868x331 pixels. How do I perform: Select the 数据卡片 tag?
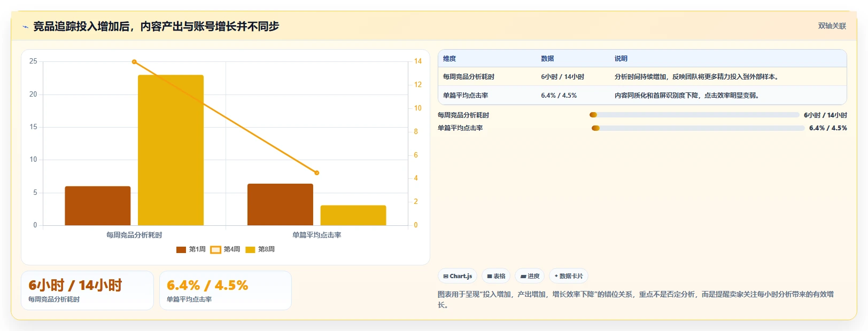[569, 276]
